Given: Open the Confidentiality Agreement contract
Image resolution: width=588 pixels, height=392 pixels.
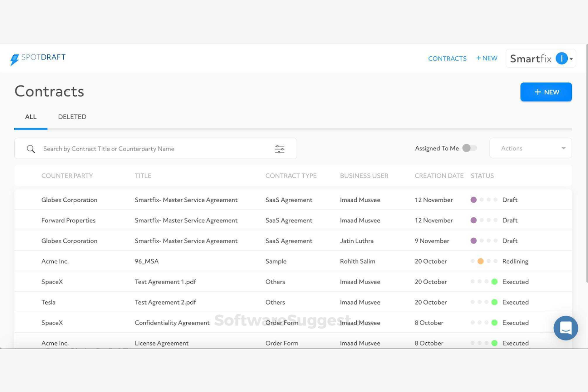Looking at the screenshot, I should pyautogui.click(x=172, y=323).
